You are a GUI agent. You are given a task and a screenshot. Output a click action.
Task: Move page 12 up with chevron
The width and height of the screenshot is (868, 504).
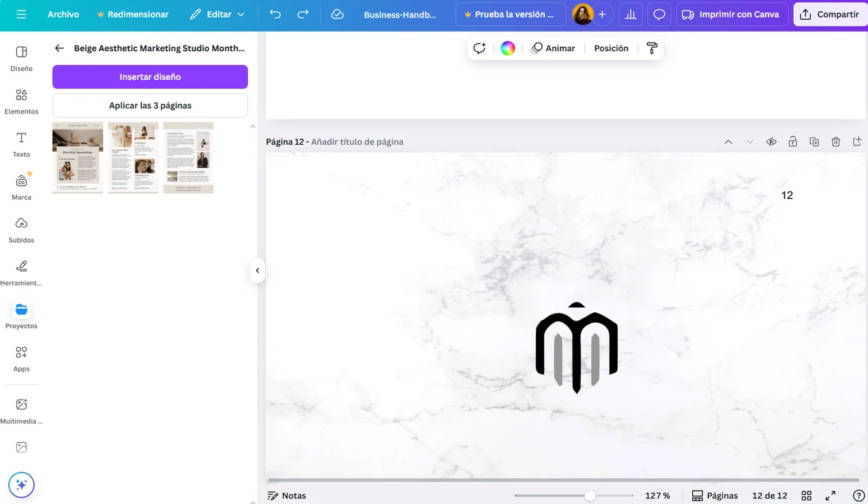[729, 141]
